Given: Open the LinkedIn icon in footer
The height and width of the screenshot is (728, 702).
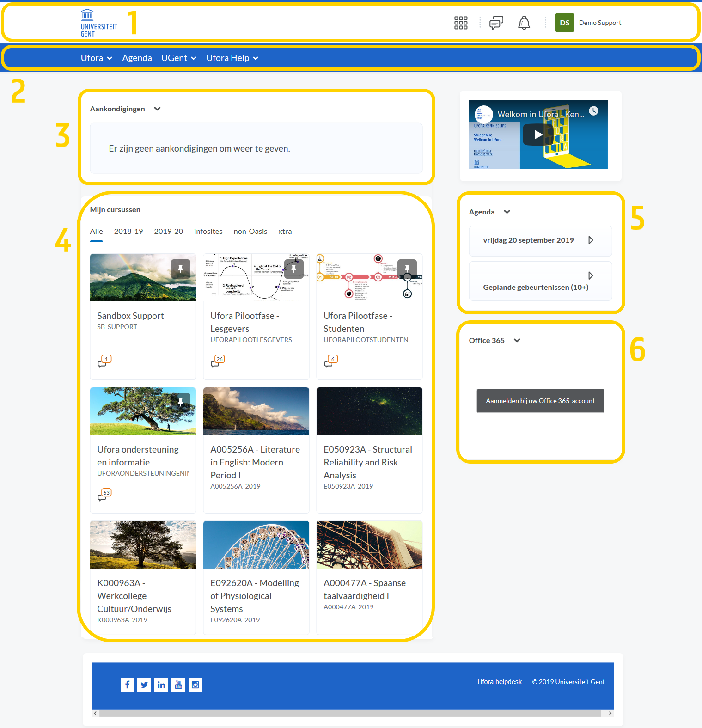Looking at the screenshot, I should 161,685.
